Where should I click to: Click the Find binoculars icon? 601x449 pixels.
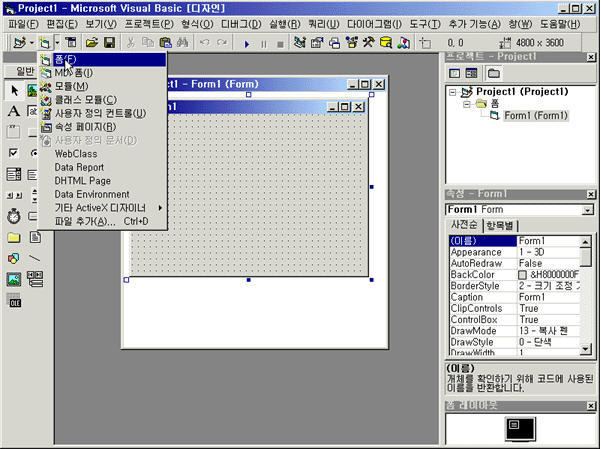[182, 43]
